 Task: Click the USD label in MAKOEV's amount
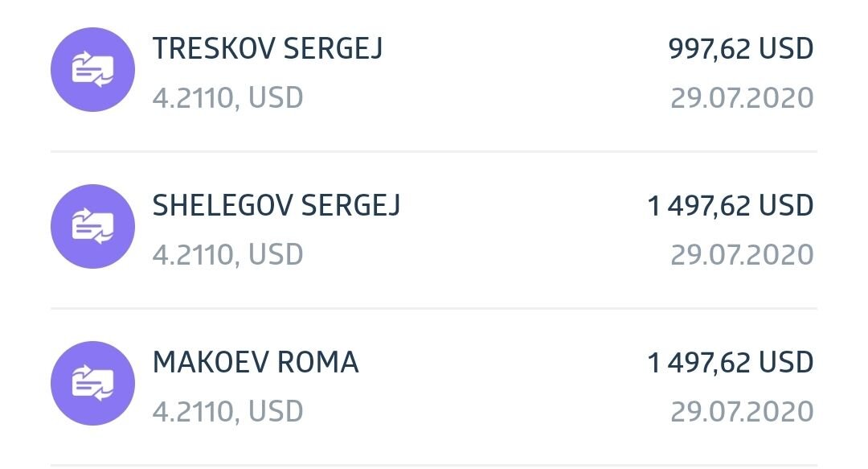(786, 363)
